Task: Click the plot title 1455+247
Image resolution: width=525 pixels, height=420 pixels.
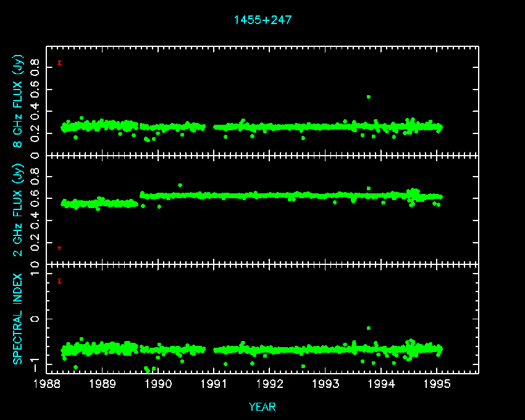Action: [x=262, y=20]
